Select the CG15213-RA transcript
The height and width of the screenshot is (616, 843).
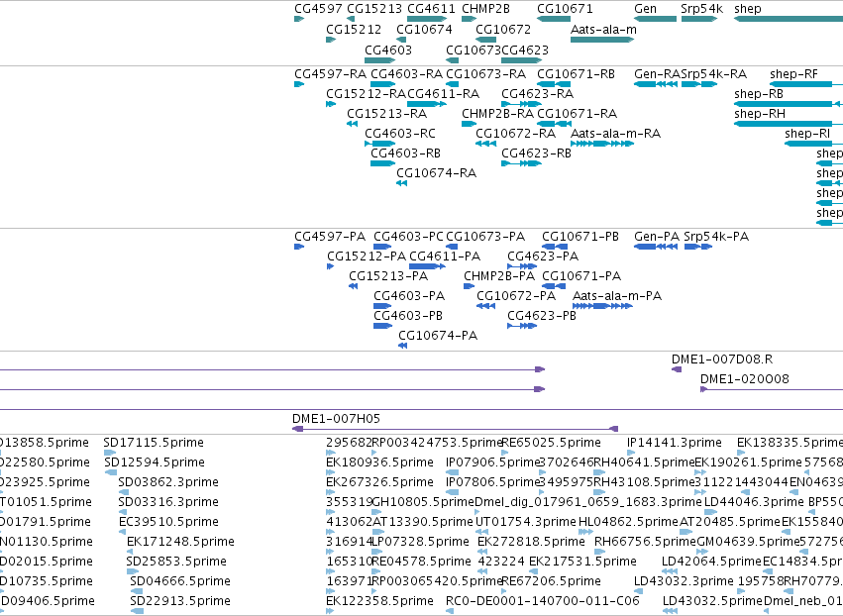(352, 124)
